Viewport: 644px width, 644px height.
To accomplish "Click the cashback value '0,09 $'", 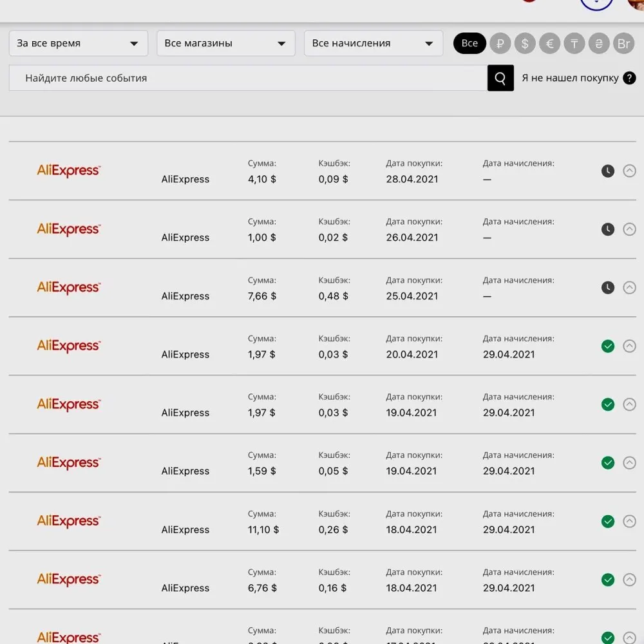I will click(x=333, y=179).
